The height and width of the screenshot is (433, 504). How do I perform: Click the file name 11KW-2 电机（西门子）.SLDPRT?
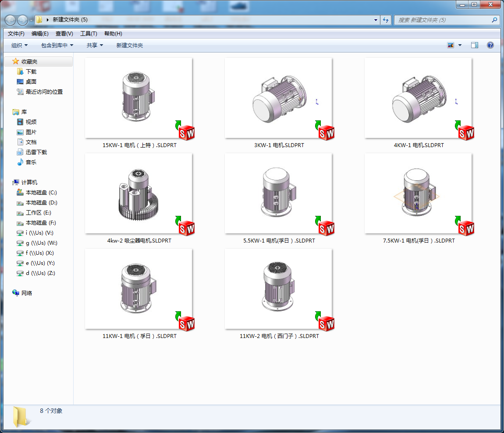pos(279,336)
